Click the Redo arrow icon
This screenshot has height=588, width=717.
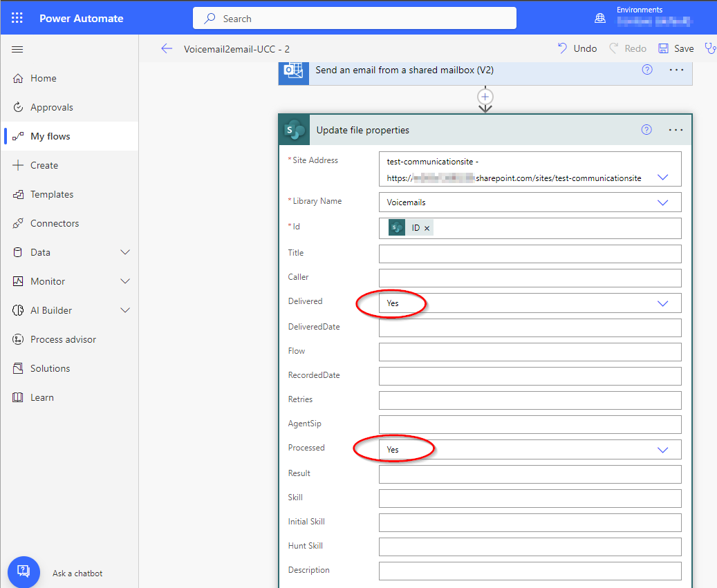614,48
